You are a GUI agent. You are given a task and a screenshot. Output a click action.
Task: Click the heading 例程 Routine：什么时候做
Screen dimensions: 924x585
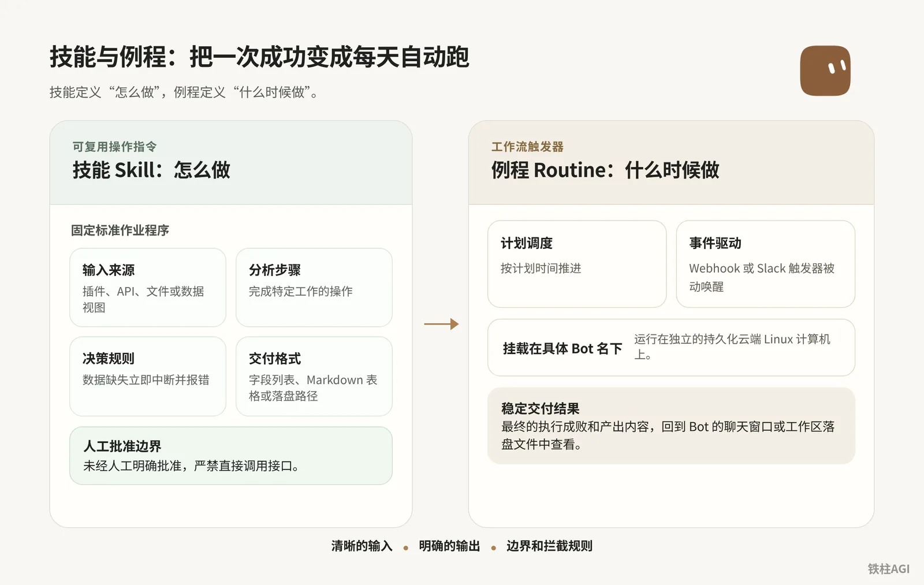coord(605,170)
